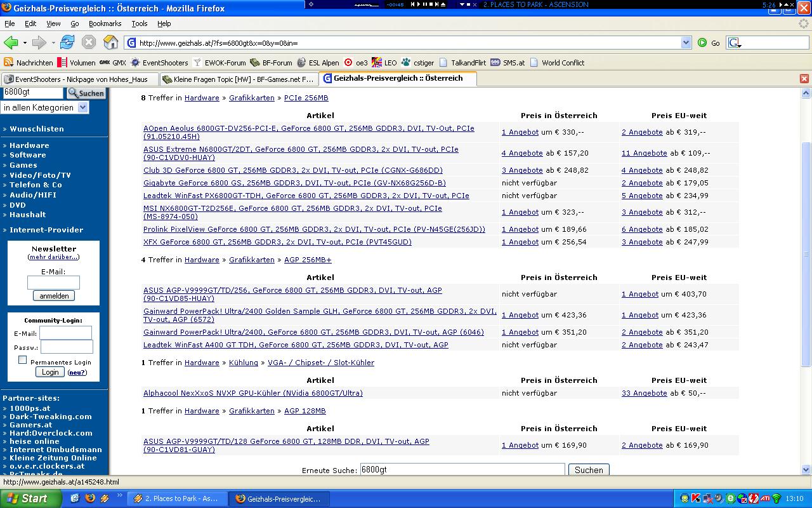Viewport: 812px width, 508px height.
Task: Launch Winamp from the quick launch bar
Action: click(x=104, y=498)
